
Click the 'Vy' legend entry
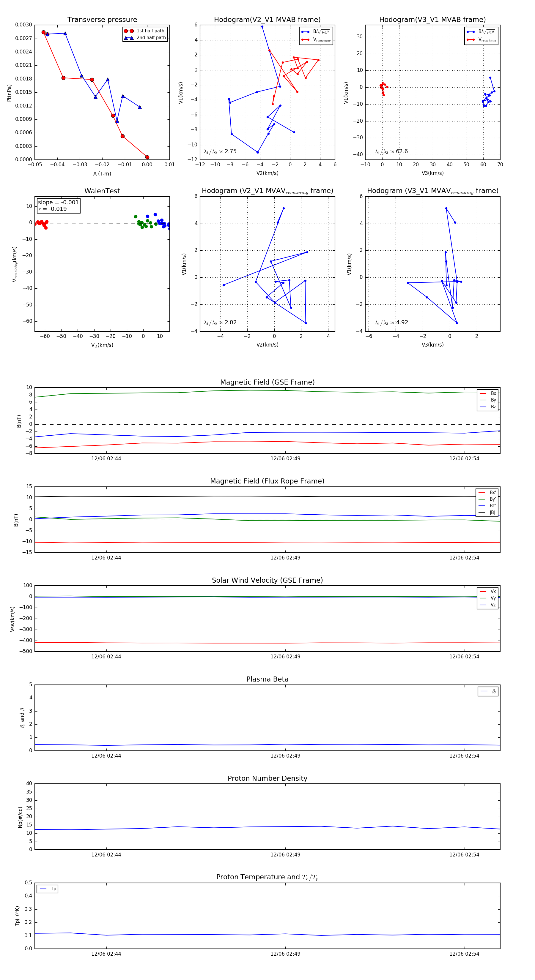pyautogui.click(x=488, y=598)
